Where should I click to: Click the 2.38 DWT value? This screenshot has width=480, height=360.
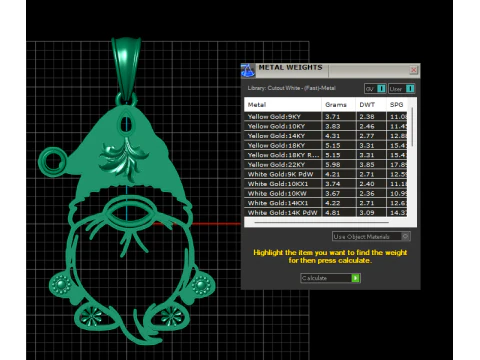367,117
